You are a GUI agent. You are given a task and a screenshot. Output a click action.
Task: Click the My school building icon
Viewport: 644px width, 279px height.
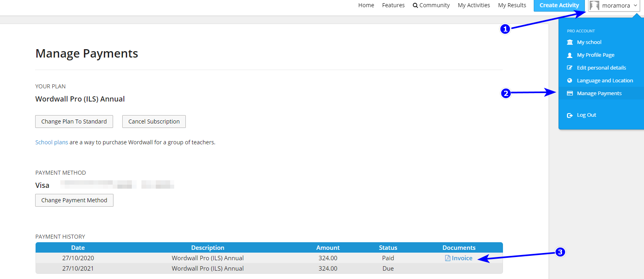570,42
